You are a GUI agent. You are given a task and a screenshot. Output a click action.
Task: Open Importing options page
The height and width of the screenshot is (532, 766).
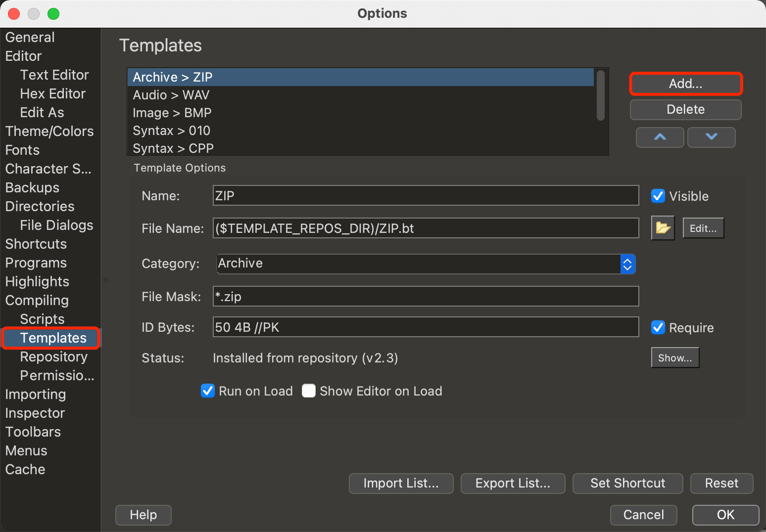(x=35, y=394)
